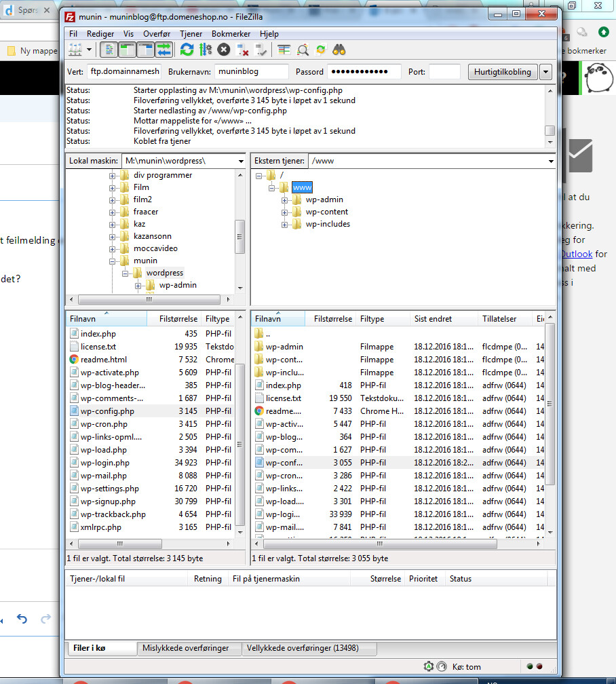Open the Fil menu

[73, 34]
